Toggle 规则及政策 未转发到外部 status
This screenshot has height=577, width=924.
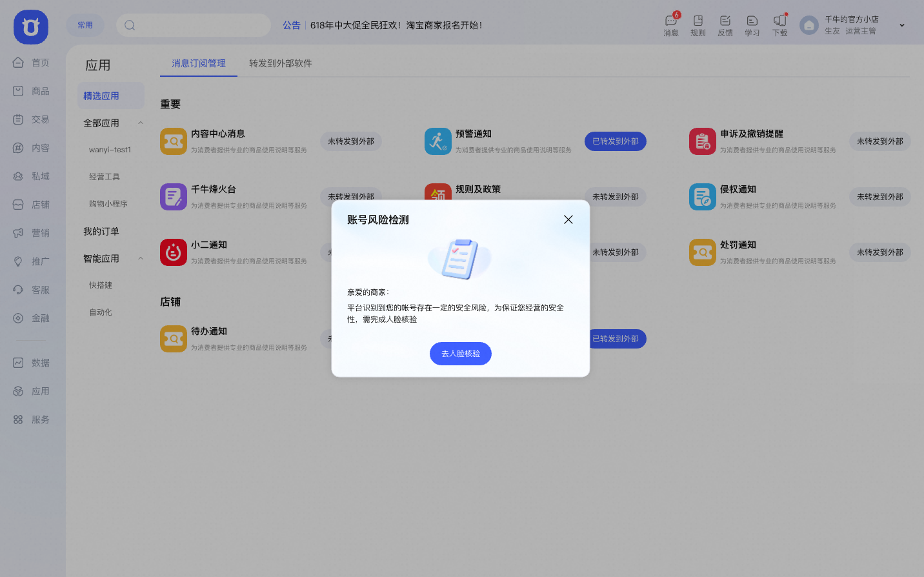[x=616, y=197]
